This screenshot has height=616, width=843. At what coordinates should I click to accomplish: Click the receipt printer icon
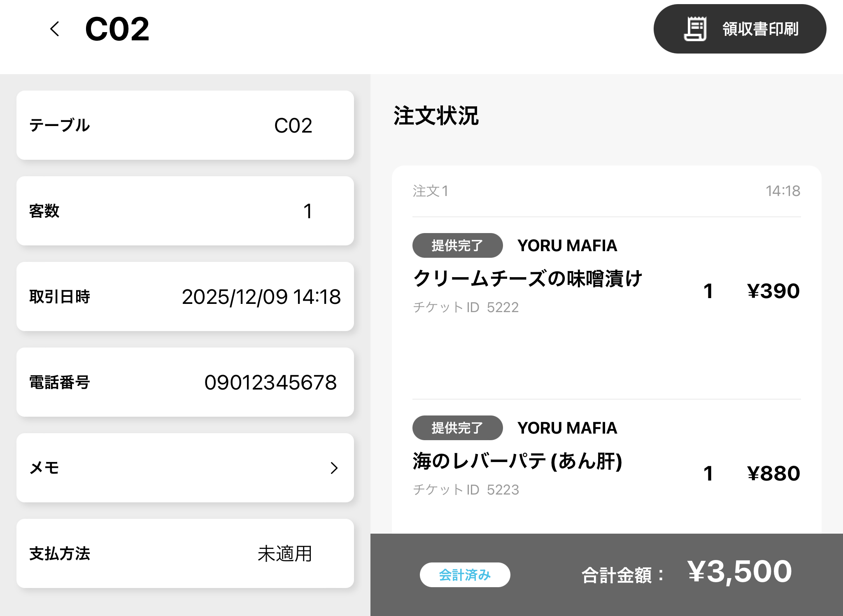(x=695, y=29)
